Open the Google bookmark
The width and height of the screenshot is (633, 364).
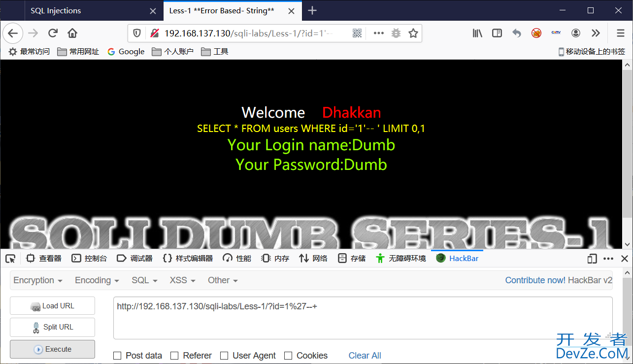(126, 52)
